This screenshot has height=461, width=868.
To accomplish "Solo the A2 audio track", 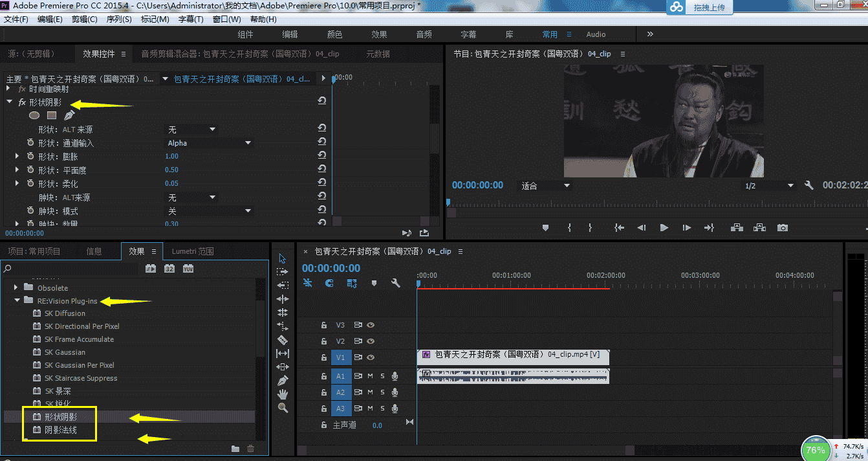I will 382,392.
